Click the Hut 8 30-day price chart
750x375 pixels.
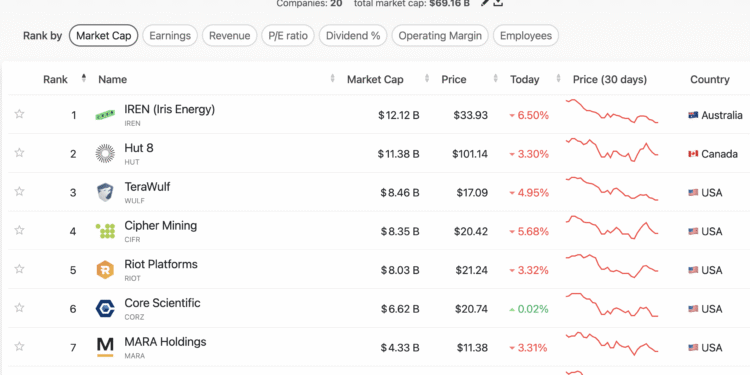click(x=612, y=150)
